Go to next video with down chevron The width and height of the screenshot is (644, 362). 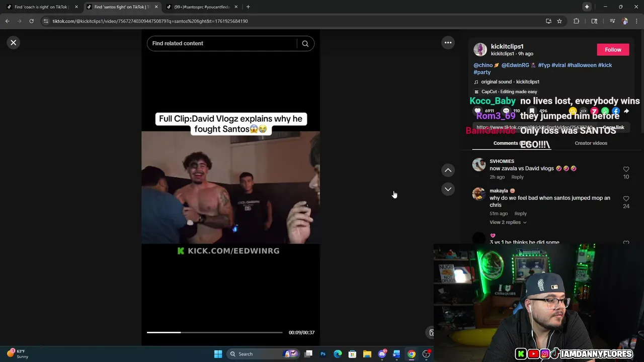[448, 189]
